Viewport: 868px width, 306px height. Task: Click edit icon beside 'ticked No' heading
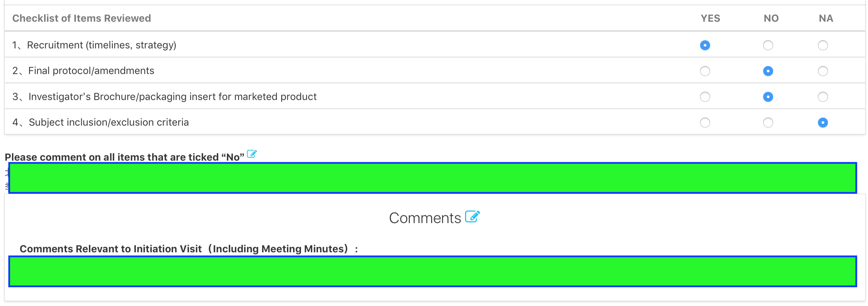coord(252,154)
